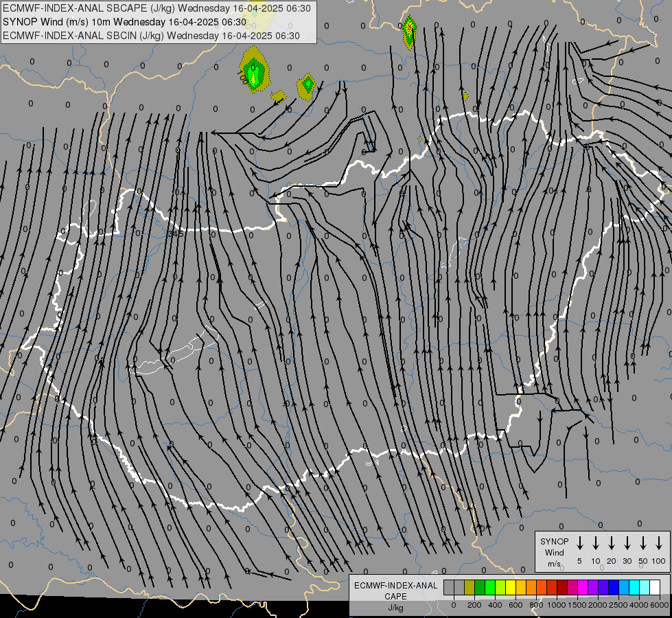Click the 'ECMWF-INDEX-ANAL' label in CAPE legend
The height and width of the screenshot is (618, 672).
tap(395, 586)
